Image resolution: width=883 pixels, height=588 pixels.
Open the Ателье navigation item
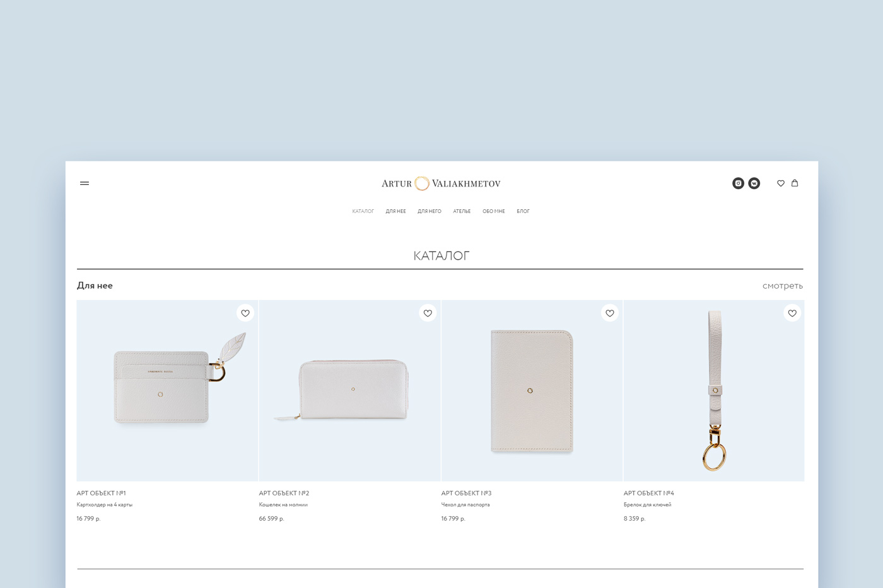(462, 212)
